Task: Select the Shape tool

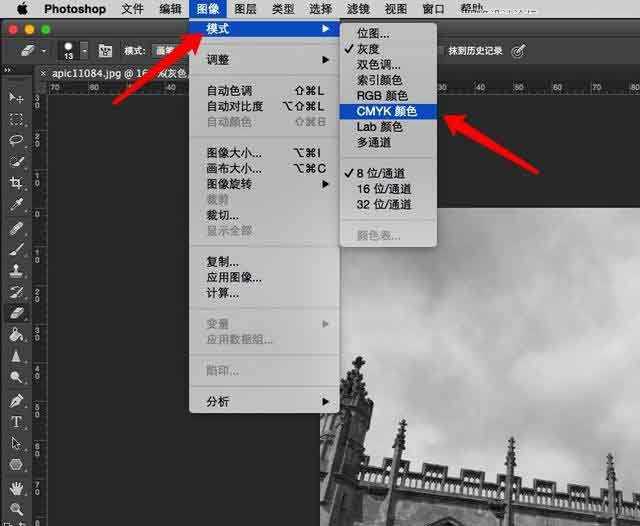Action: click(x=16, y=464)
